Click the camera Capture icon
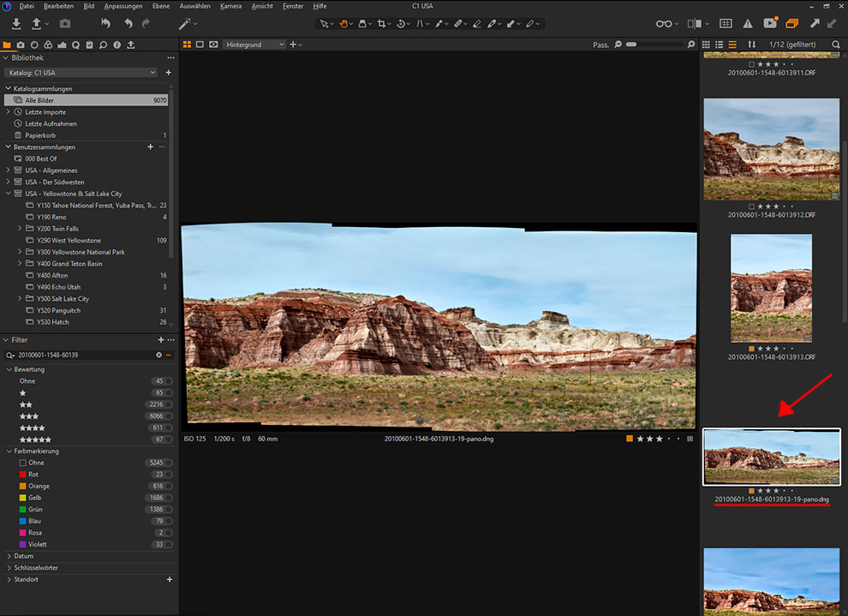Screen dimensions: 848x616 point(65,24)
